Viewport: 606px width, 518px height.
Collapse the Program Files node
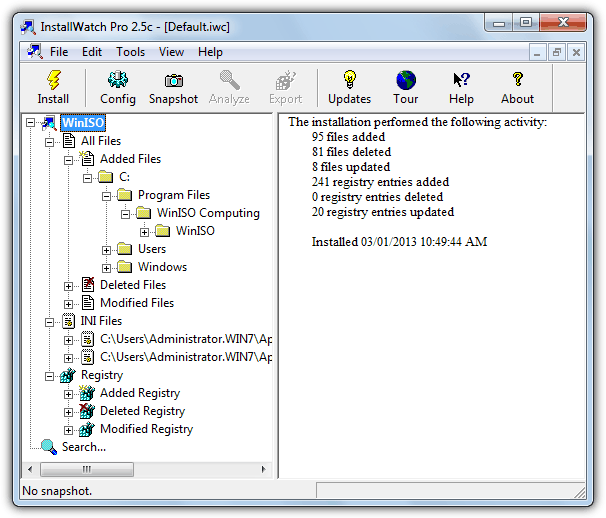106,196
